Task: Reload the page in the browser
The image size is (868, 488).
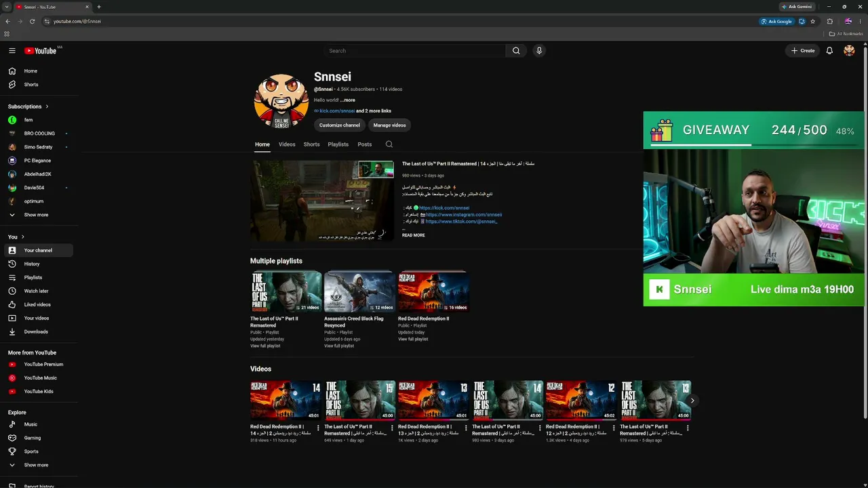Action: [x=32, y=21]
